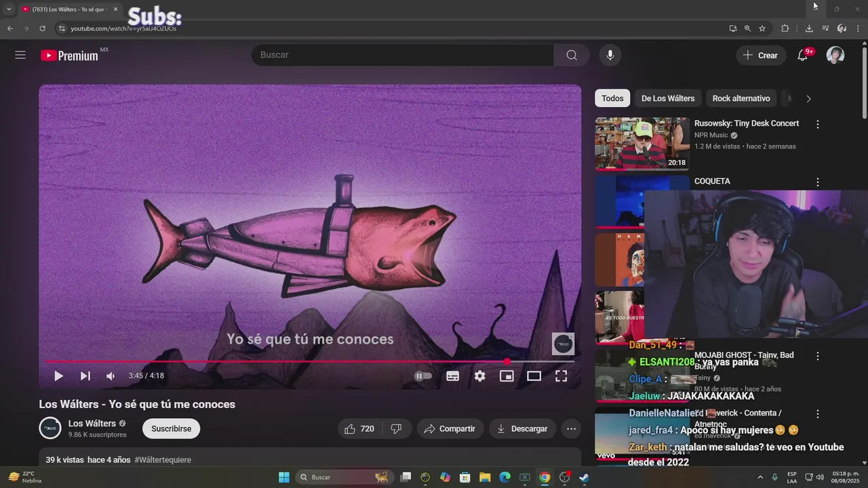Open the weather widget showing 22°C
The image size is (868, 488).
[x=25, y=477]
